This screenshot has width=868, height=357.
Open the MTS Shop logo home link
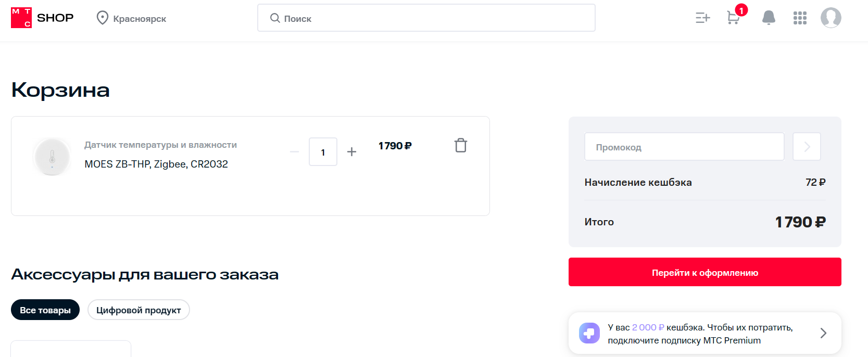[42, 18]
